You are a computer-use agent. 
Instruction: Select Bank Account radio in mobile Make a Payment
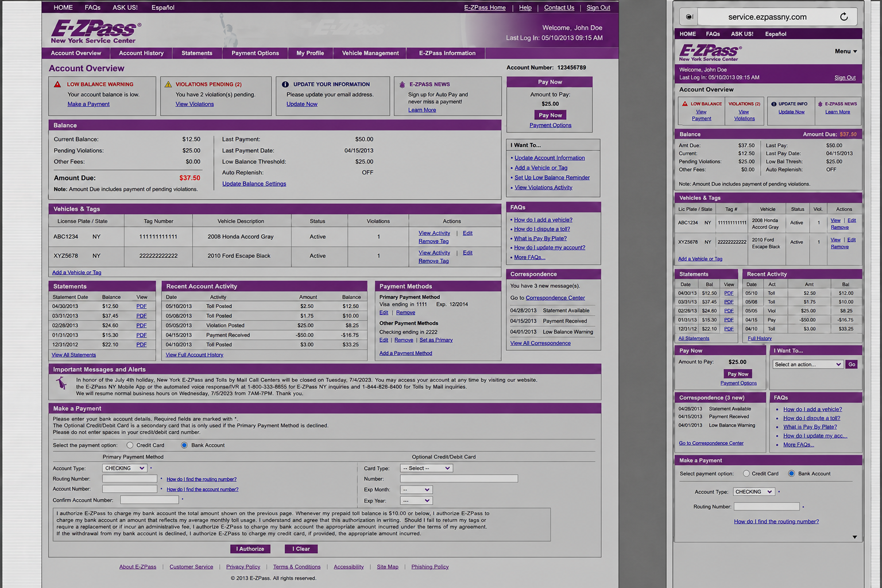click(791, 474)
